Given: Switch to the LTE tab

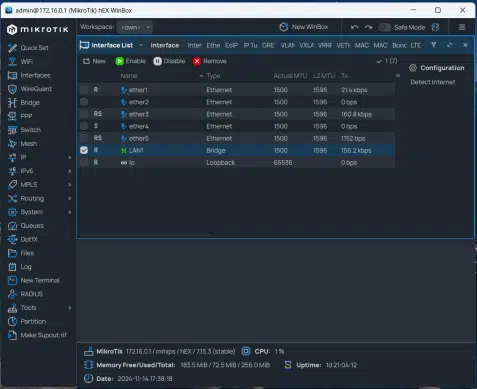Looking at the screenshot, I should tap(415, 45).
